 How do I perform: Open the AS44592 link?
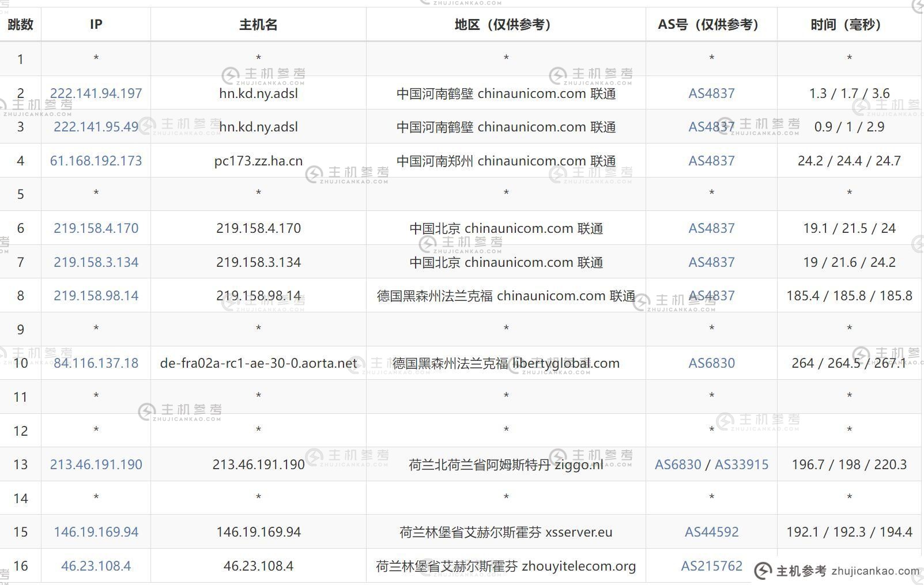pyautogui.click(x=711, y=532)
